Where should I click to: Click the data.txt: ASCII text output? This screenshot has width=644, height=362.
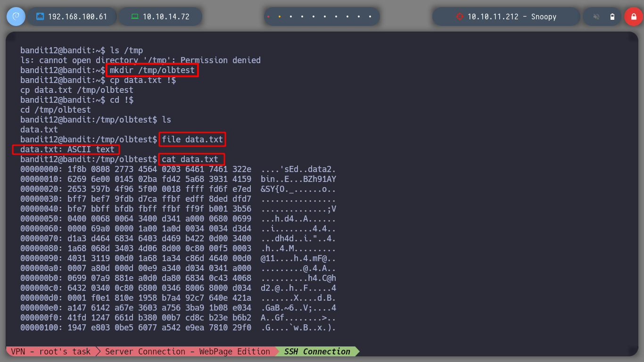pos(66,149)
